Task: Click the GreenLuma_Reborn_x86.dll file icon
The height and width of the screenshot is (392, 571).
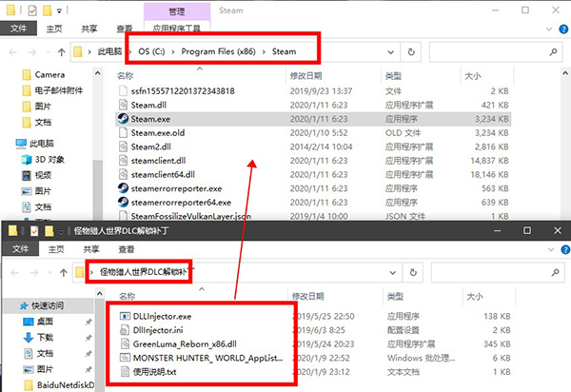Action: click(125, 343)
